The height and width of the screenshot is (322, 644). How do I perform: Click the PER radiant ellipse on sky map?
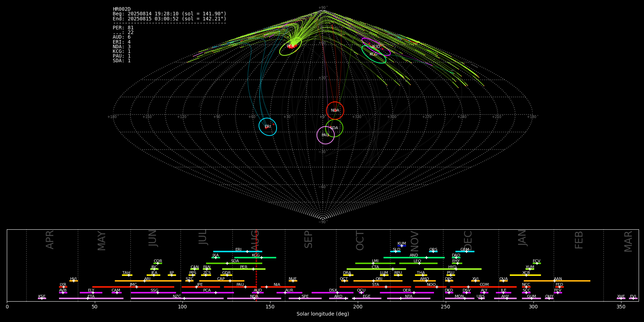291,47
